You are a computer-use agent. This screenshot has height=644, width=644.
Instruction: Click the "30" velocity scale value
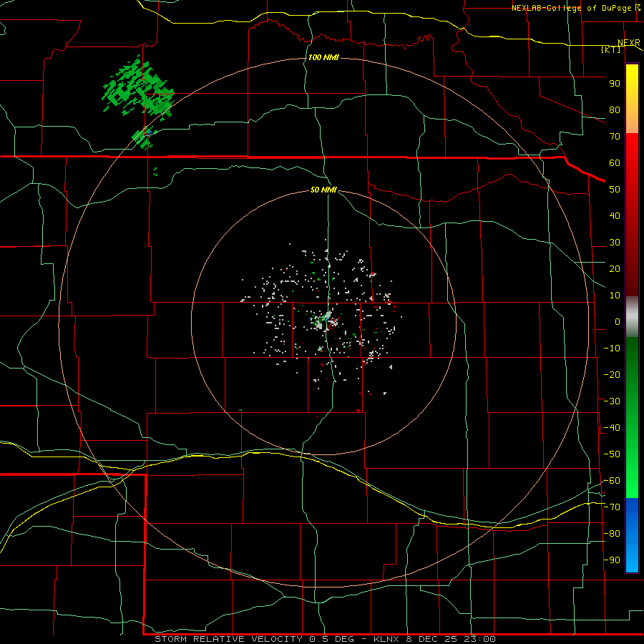pyautogui.click(x=615, y=243)
